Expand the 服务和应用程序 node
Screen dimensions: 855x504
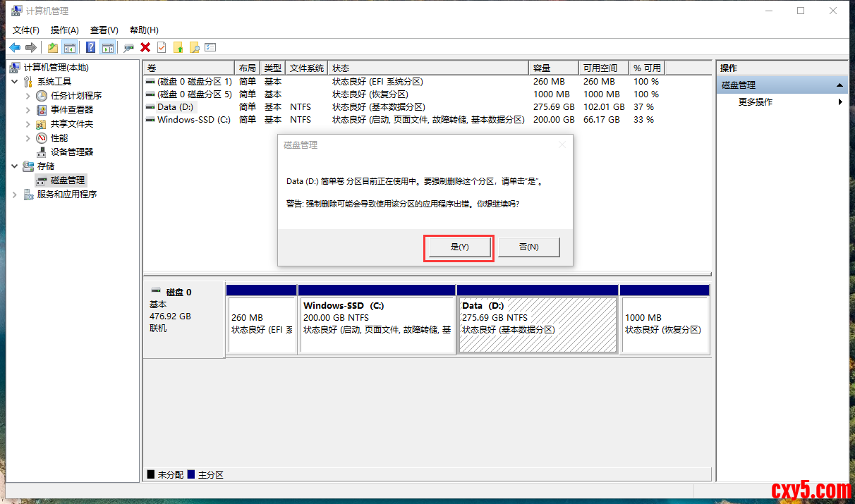(15, 195)
